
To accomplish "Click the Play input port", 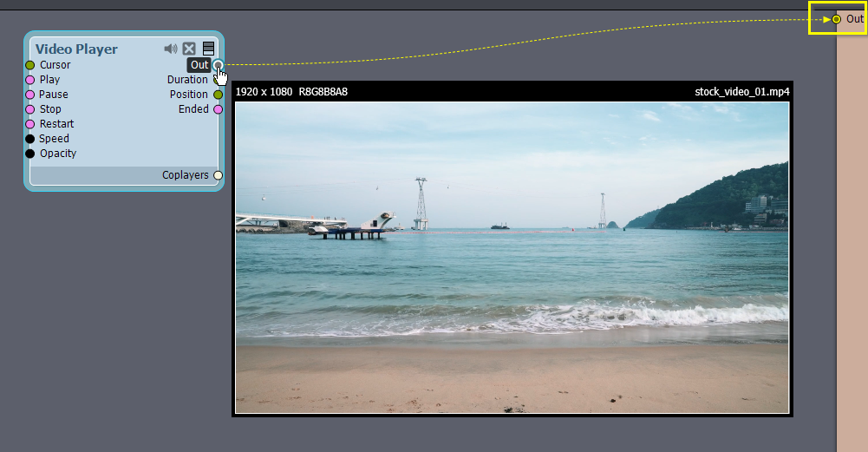I will click(29, 80).
